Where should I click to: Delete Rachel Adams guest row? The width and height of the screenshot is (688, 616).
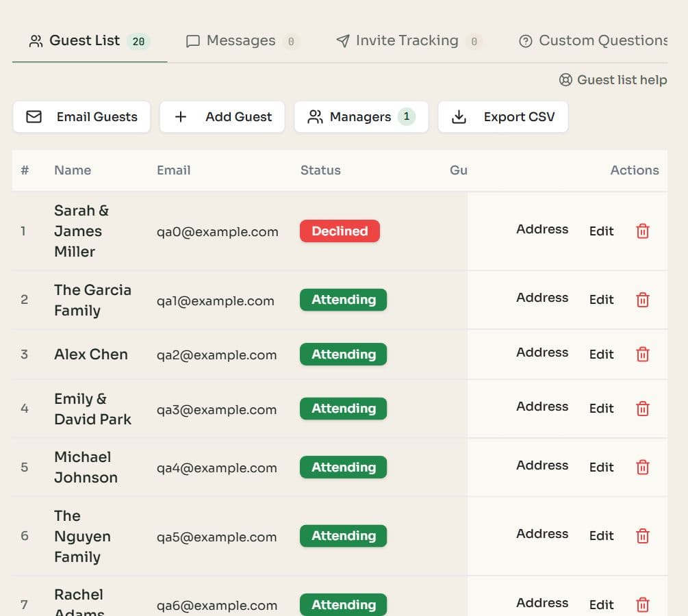coord(642,604)
